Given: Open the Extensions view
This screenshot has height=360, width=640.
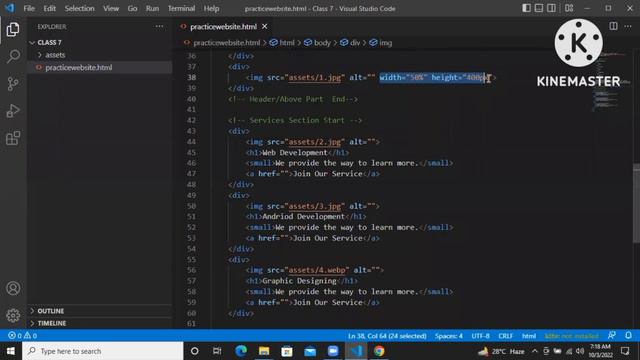Looking at the screenshot, I should point(13,138).
